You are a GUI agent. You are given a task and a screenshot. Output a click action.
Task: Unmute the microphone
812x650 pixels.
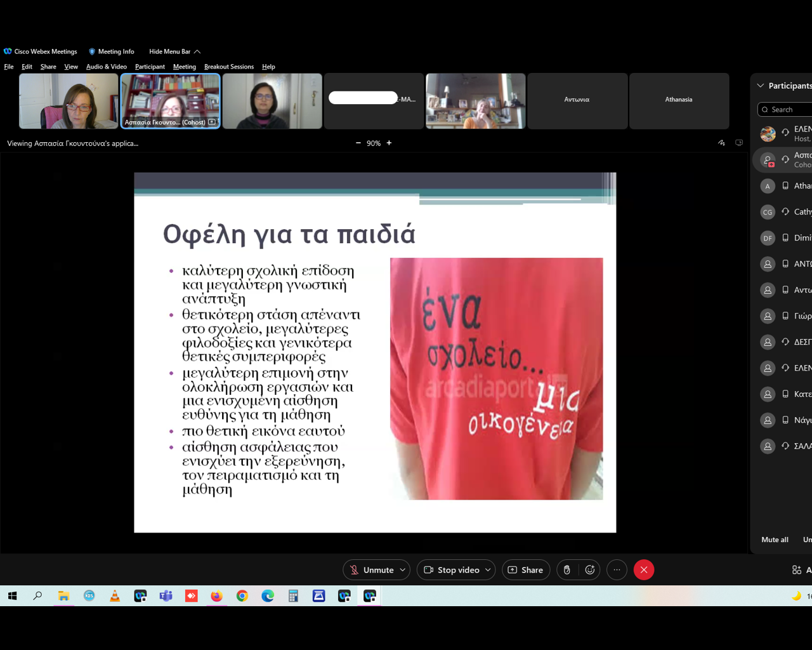[x=371, y=570]
